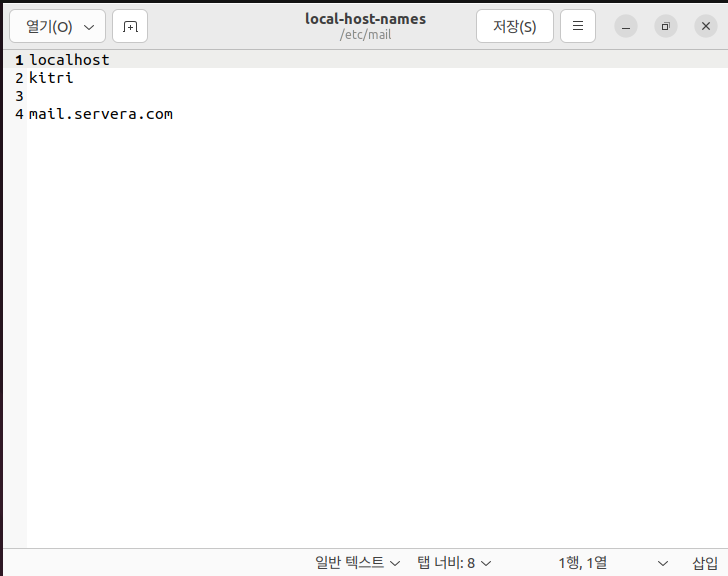Open 탭 너비: 8 dropdown
728x576 pixels.
tap(454, 563)
